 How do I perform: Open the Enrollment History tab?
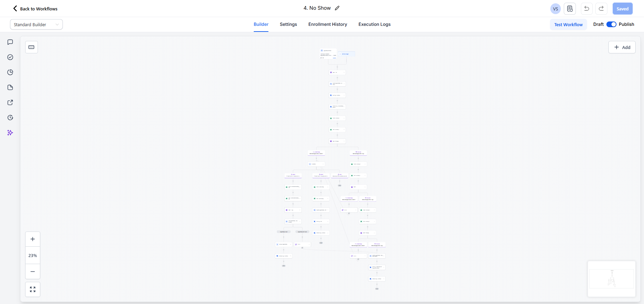tap(328, 24)
